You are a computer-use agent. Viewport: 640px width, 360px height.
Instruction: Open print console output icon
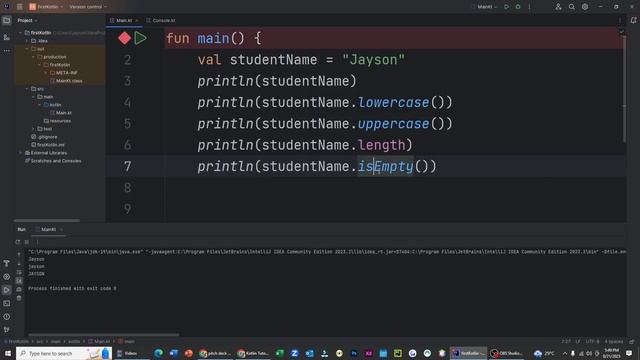(19, 289)
